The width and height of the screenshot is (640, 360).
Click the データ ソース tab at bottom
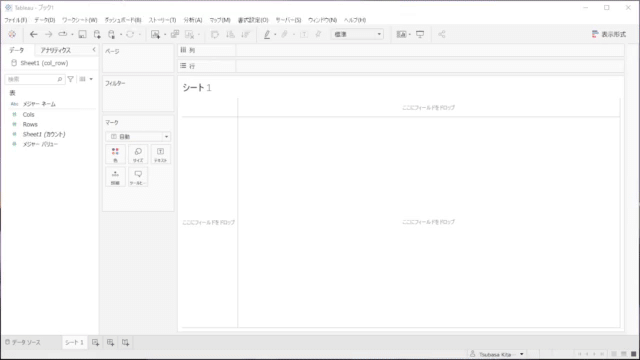click(23, 342)
